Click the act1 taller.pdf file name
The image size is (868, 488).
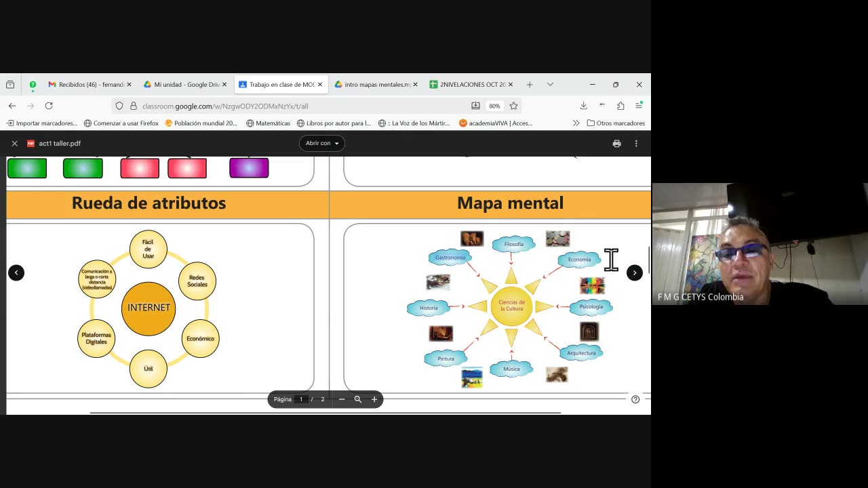[x=60, y=144]
